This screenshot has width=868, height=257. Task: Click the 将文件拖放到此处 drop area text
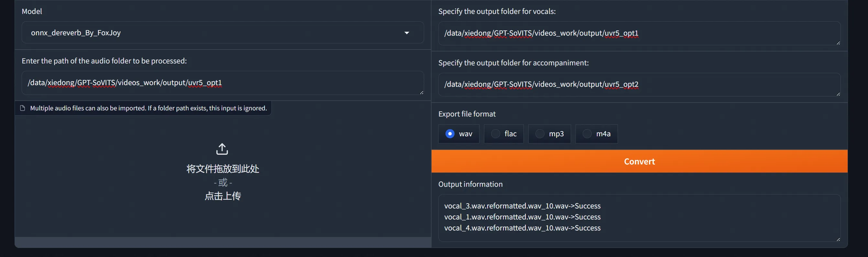click(222, 169)
